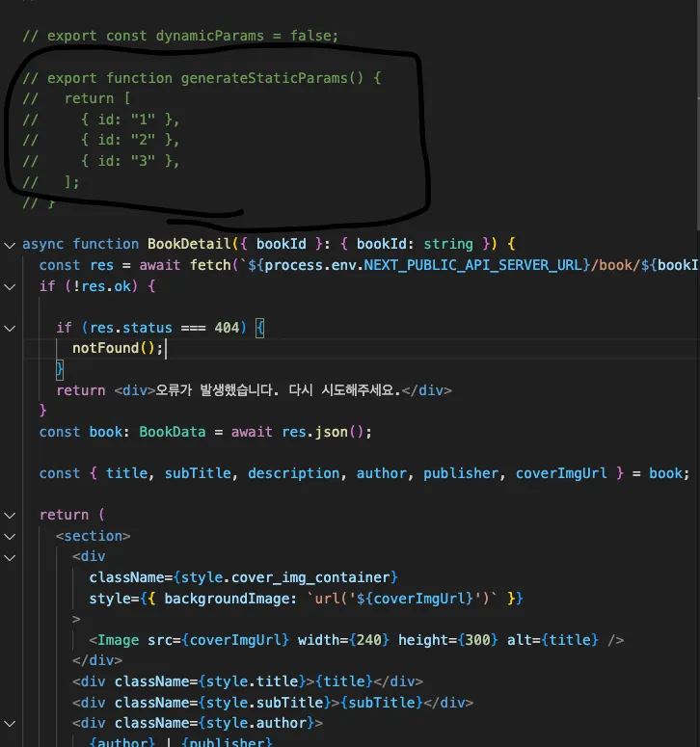700x747 pixels.
Task: Click commented generateStaticParams function name
Action: [264, 78]
